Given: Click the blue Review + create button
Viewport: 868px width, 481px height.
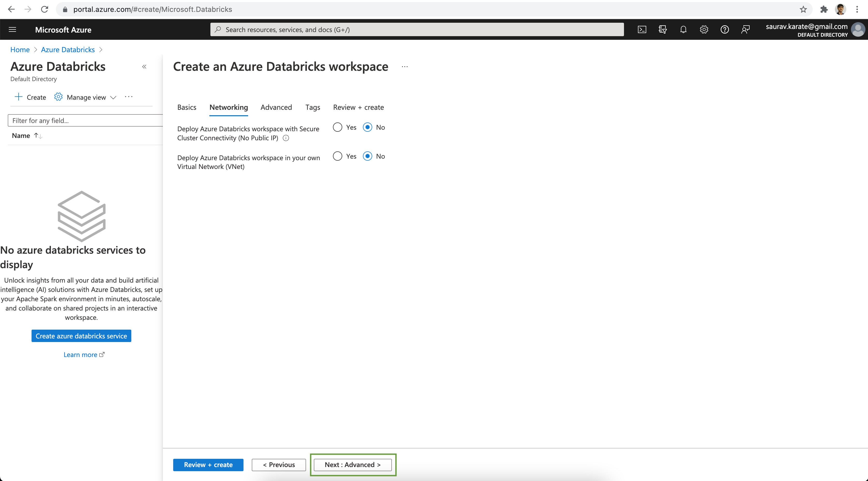Looking at the screenshot, I should tap(208, 464).
